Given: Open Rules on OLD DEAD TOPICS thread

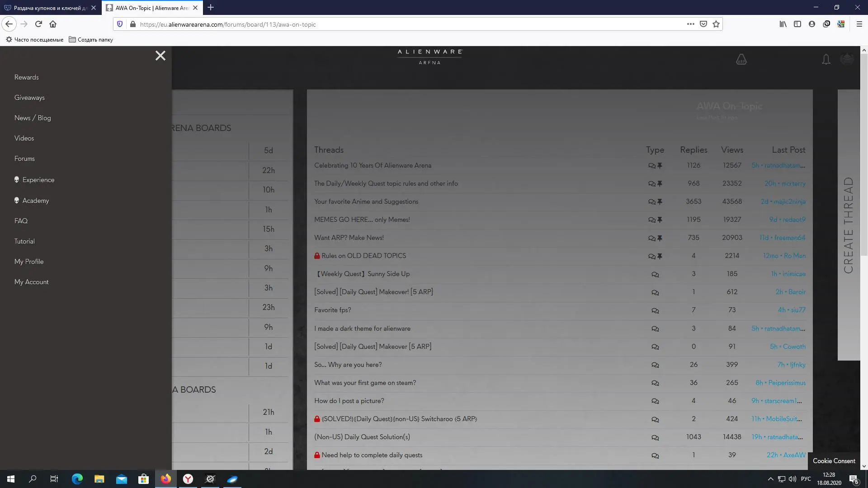Looking at the screenshot, I should pos(364,256).
